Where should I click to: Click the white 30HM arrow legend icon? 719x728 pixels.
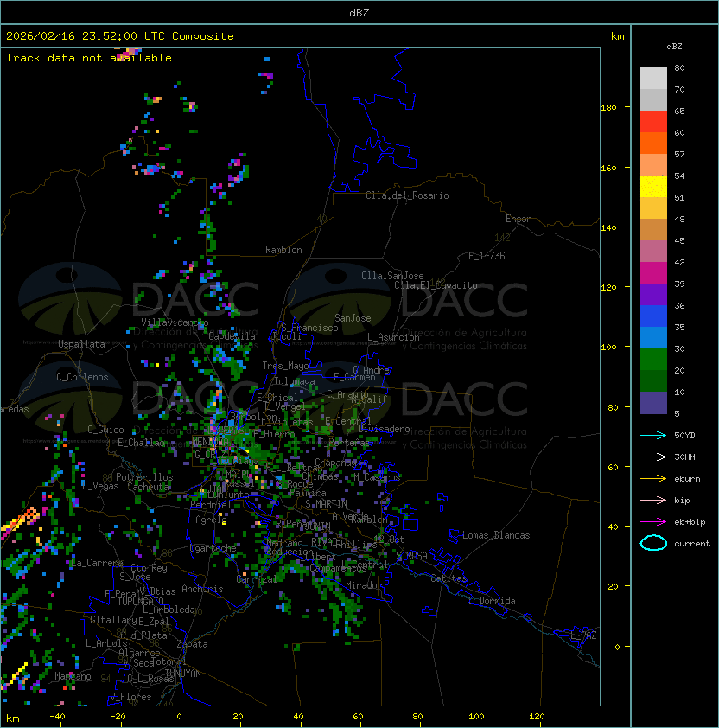coord(653,457)
